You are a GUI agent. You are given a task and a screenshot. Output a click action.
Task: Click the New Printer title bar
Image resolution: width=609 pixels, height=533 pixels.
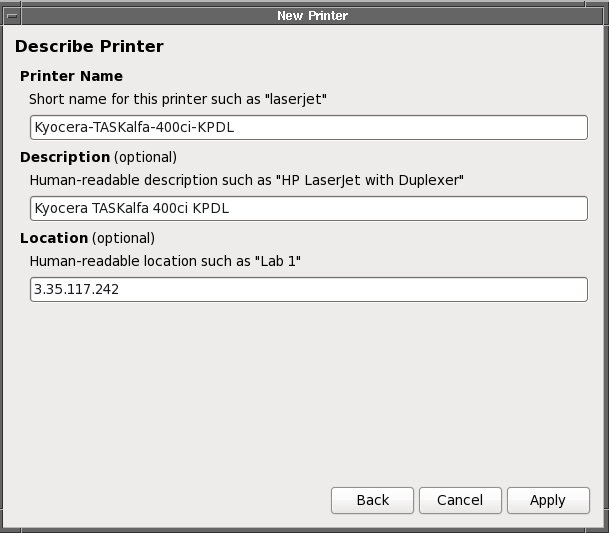(x=312, y=15)
